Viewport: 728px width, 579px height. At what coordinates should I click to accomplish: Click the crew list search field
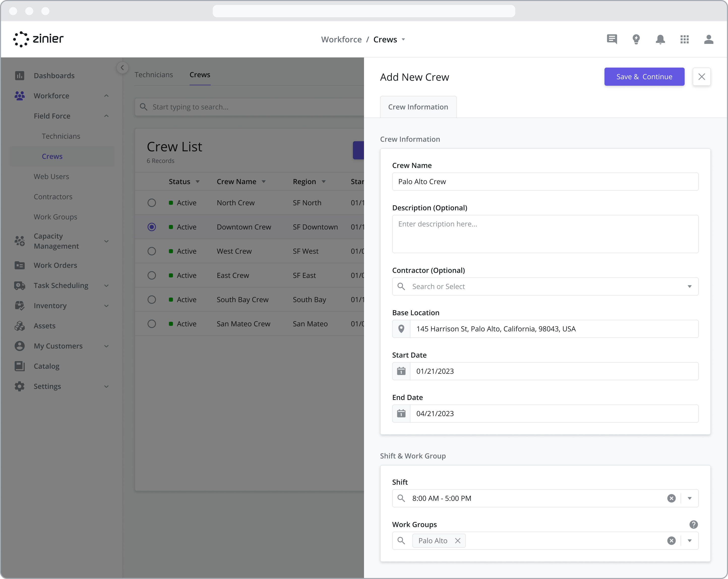(x=250, y=107)
